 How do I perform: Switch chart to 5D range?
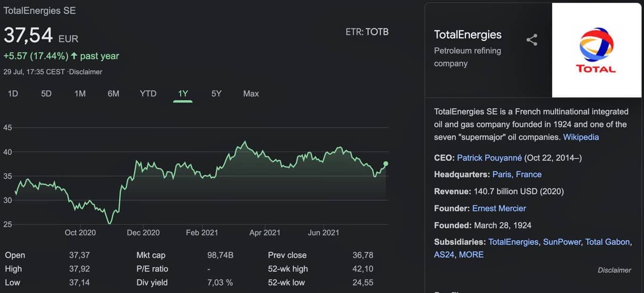click(x=46, y=94)
